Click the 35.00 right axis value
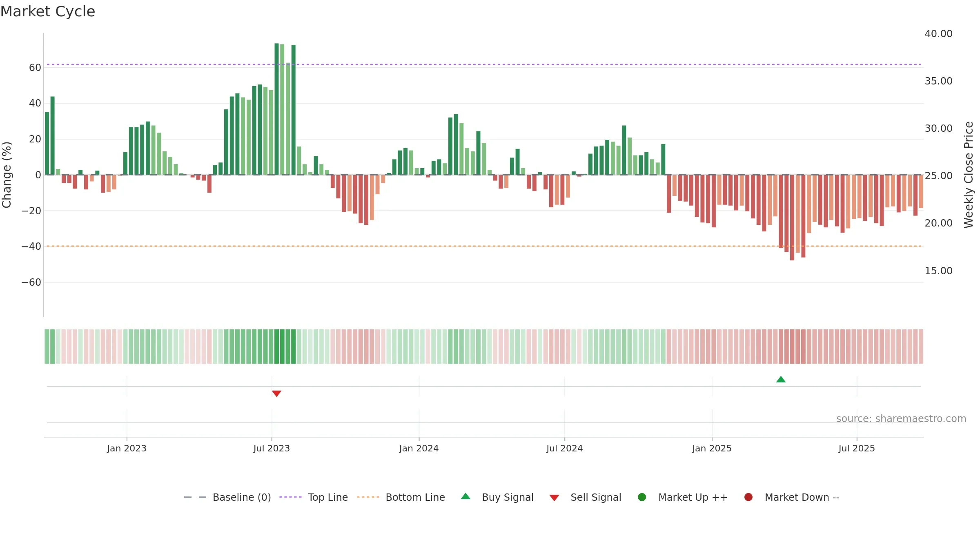 click(938, 81)
